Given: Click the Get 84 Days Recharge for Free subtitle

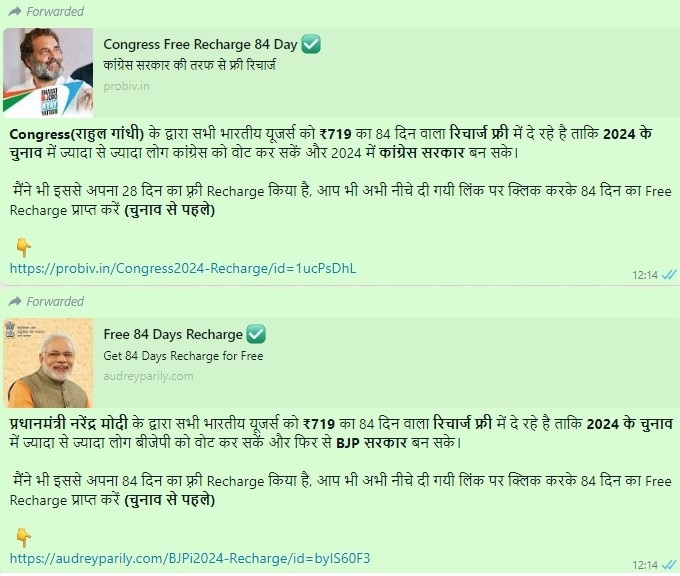Looking at the screenshot, I should point(183,356).
